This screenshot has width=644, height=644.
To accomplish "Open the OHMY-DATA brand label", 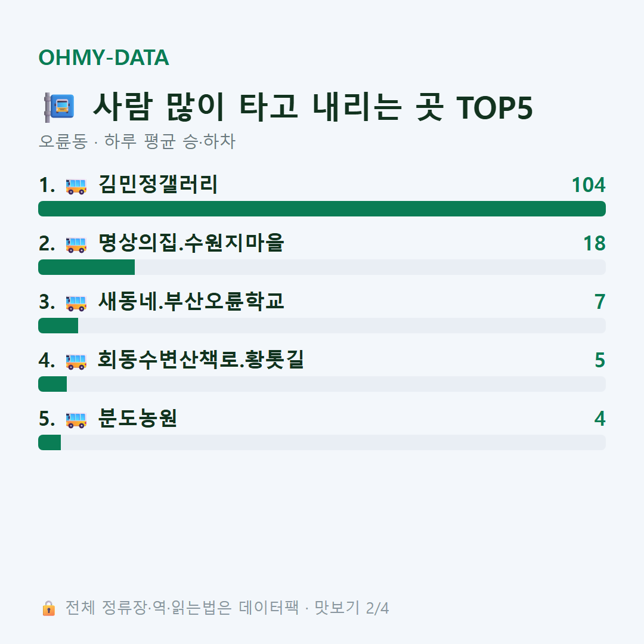I will click(x=104, y=57).
